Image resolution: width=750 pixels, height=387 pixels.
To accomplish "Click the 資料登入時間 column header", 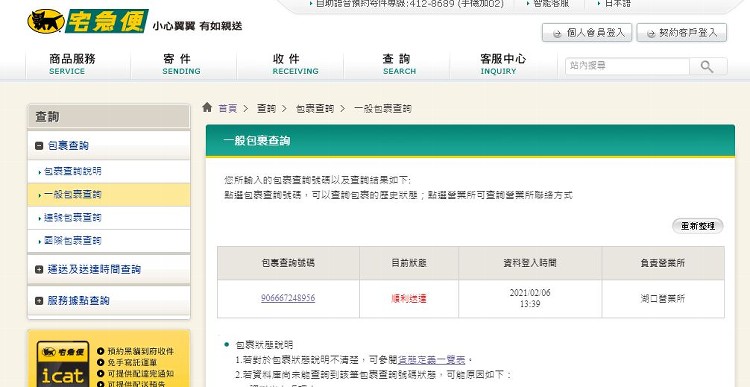I will [x=529, y=263].
